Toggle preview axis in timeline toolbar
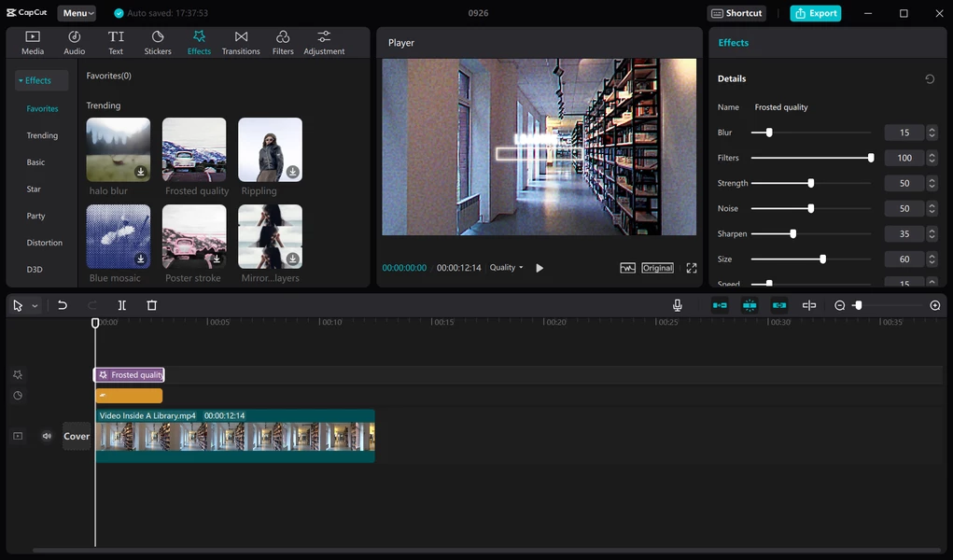Viewport: 953px width, 560px height. [809, 305]
